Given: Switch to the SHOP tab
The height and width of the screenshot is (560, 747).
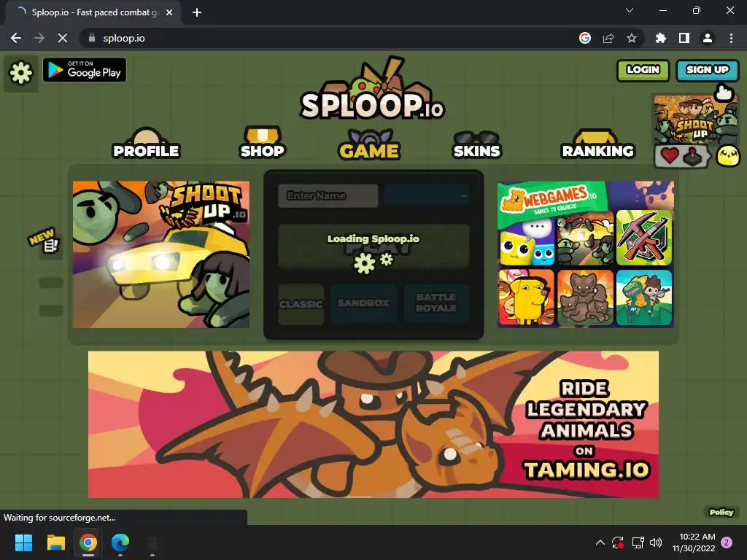Looking at the screenshot, I should point(262,143).
